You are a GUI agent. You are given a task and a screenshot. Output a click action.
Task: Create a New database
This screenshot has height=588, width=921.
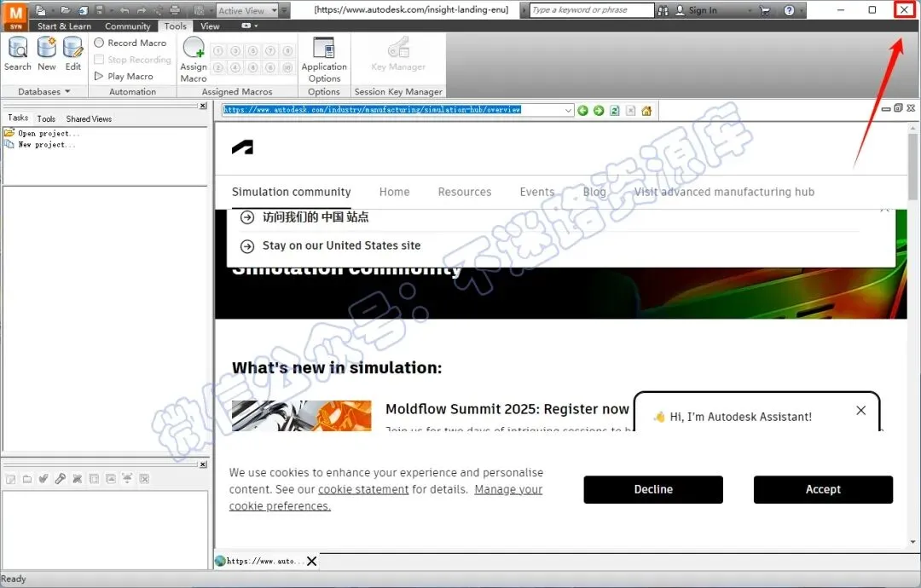(x=46, y=54)
